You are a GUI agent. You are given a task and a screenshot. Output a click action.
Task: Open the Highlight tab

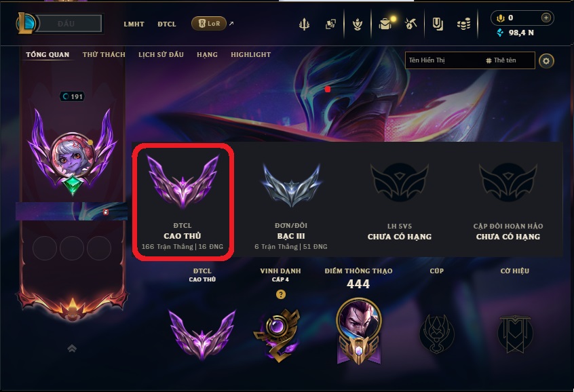coord(251,54)
